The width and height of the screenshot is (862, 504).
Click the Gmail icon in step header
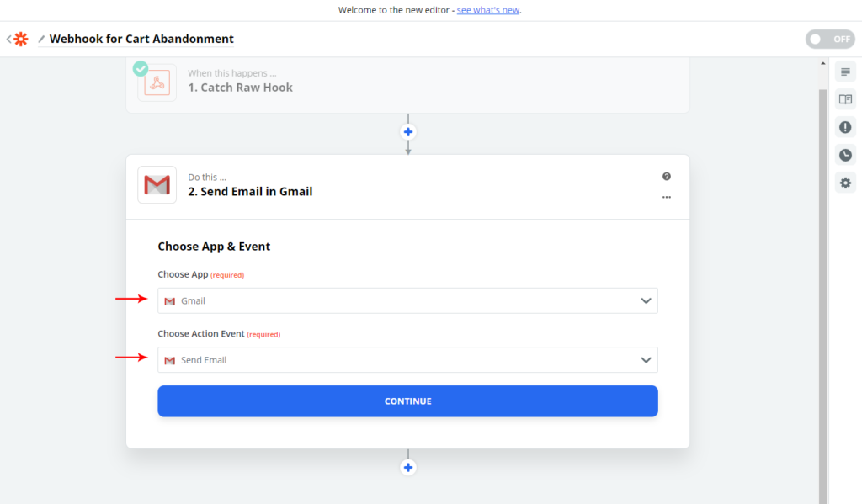tap(157, 185)
